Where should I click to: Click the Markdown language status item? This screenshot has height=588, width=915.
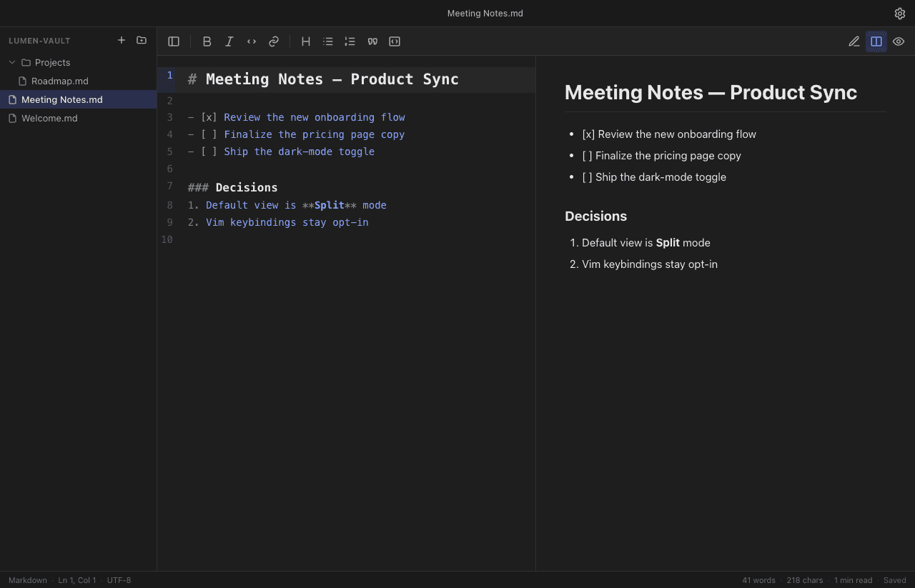click(x=28, y=580)
